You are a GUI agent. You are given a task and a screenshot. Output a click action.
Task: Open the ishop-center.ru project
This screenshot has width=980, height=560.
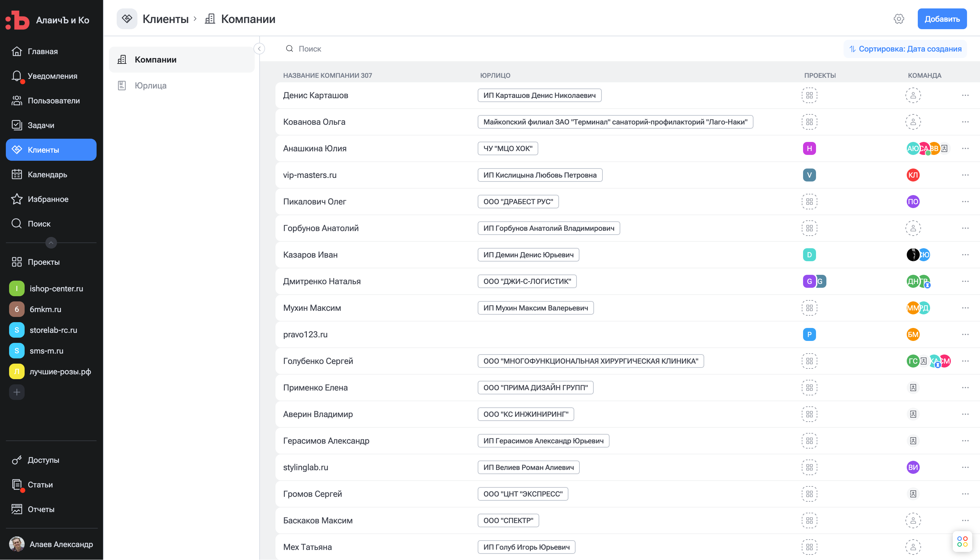click(56, 288)
